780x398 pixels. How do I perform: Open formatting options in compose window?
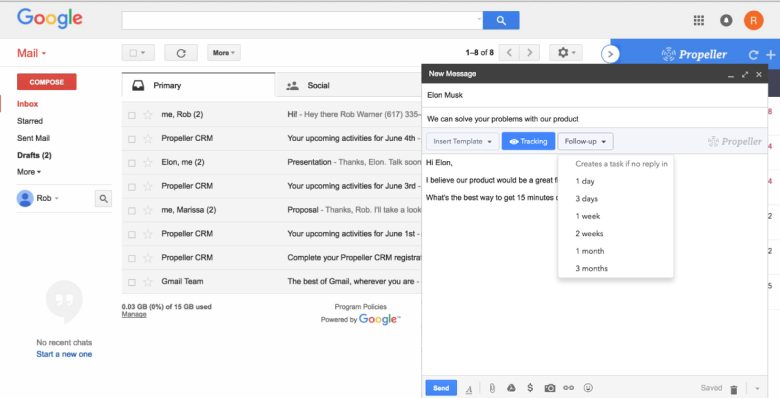click(469, 389)
